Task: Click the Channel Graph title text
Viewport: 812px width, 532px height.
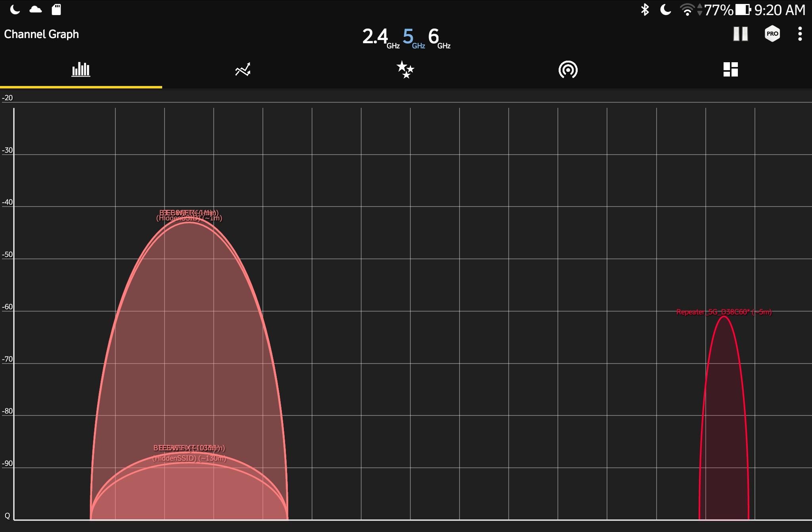Action: 41,34
